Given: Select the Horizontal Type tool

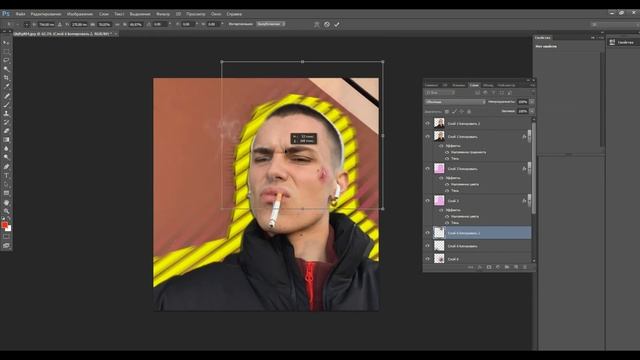Looking at the screenshot, I should click(x=6, y=176).
